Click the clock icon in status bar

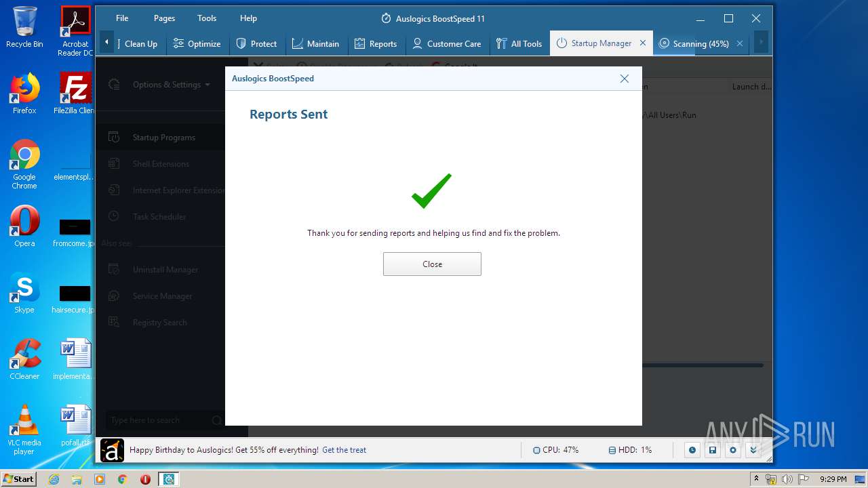point(692,450)
